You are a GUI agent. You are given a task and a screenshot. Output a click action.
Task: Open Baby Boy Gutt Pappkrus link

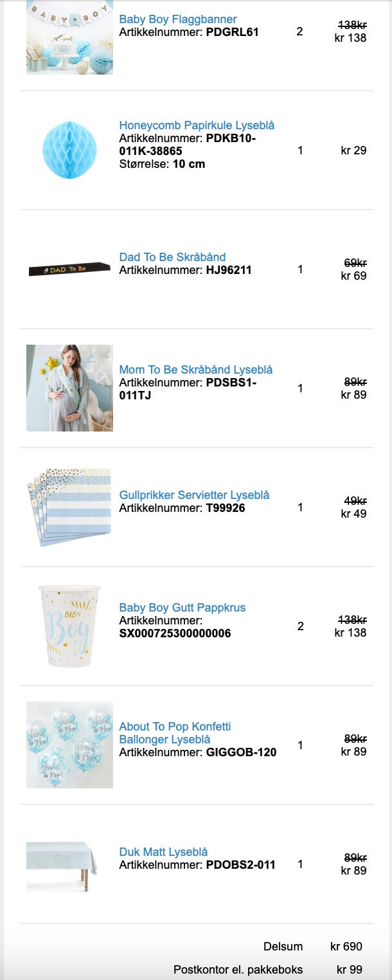(x=182, y=608)
